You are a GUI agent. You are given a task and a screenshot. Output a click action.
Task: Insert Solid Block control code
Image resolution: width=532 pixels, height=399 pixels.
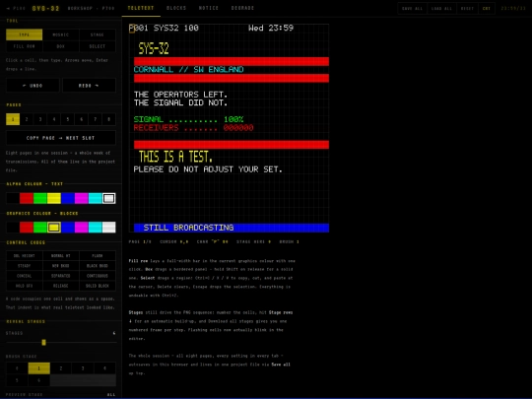(x=98, y=286)
